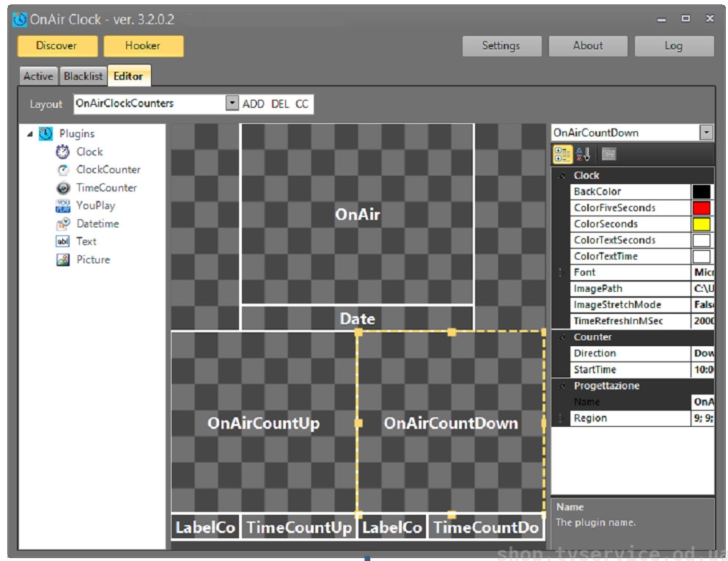The width and height of the screenshot is (728, 561).
Task: Click the TimeCounter plugin icon
Action: click(63, 188)
